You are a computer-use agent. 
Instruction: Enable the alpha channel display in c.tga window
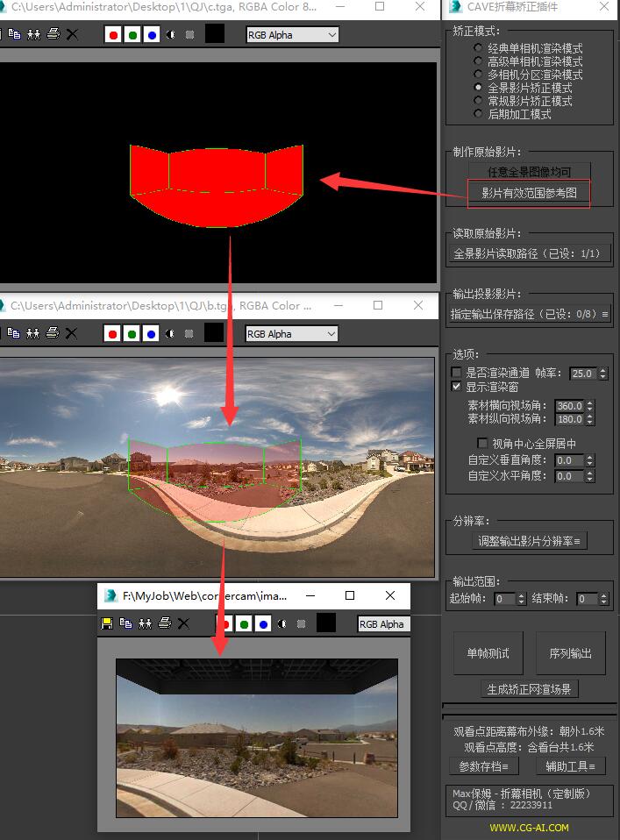[x=170, y=35]
